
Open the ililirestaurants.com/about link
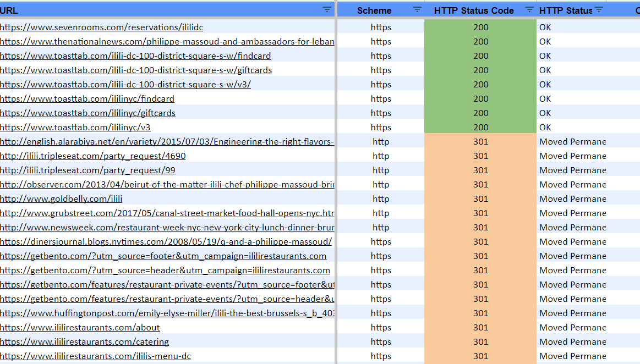pyautogui.click(x=80, y=327)
